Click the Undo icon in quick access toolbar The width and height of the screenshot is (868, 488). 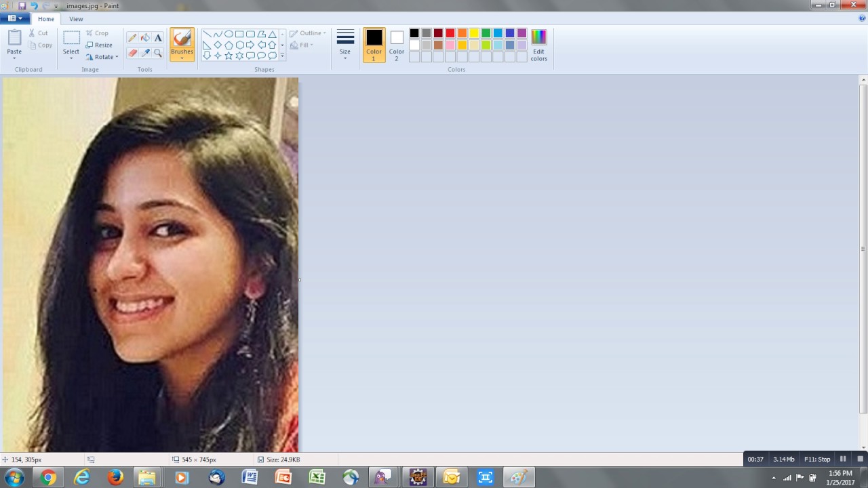point(34,5)
